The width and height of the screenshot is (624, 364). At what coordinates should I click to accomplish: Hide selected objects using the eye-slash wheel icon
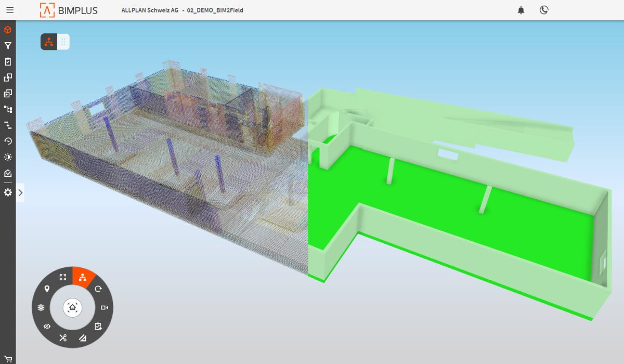click(x=47, y=326)
